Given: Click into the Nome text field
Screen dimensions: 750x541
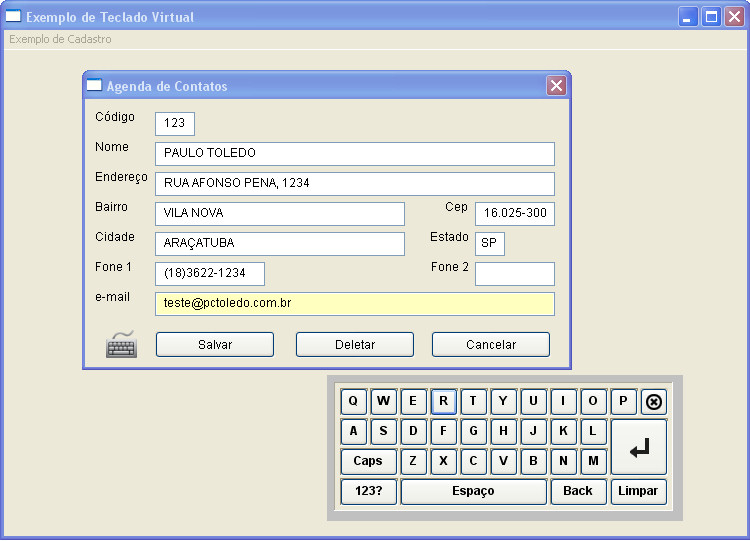Looking at the screenshot, I should tap(354, 153).
